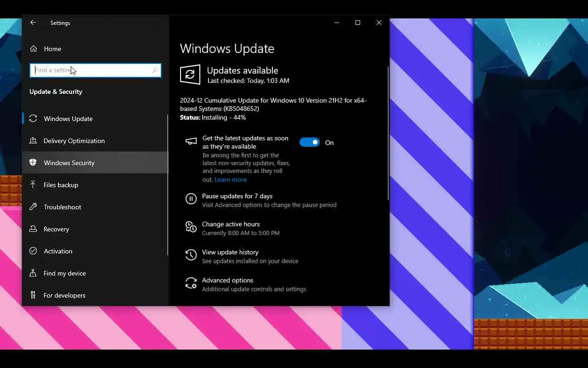Viewport: 588px width, 368px height.
Task: Click the Activation checkmark icon
Action: (33, 251)
